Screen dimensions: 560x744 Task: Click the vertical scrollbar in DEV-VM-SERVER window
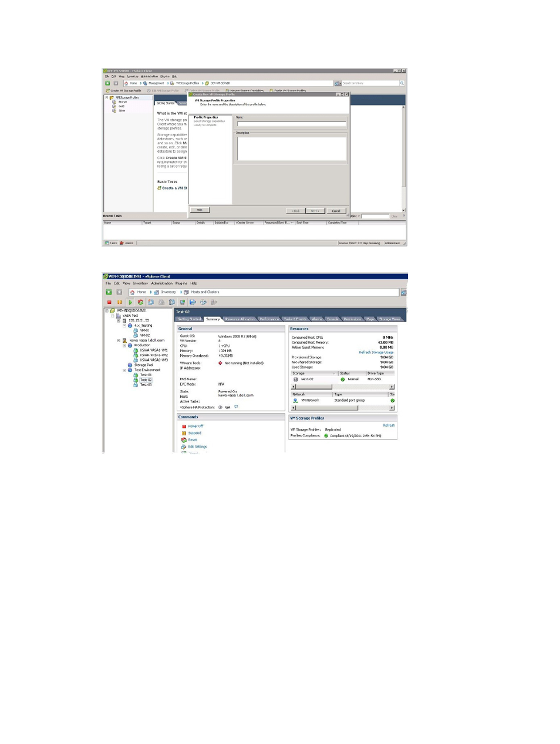click(403, 159)
